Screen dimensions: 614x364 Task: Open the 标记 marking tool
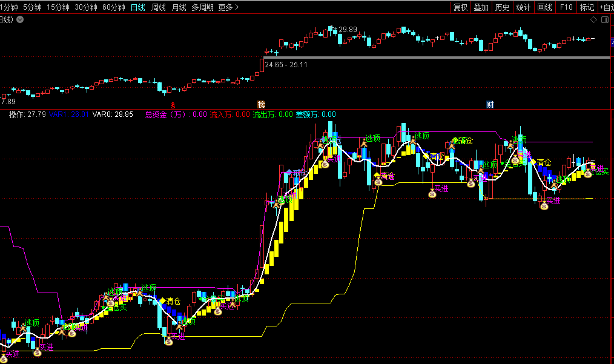tap(587, 7)
